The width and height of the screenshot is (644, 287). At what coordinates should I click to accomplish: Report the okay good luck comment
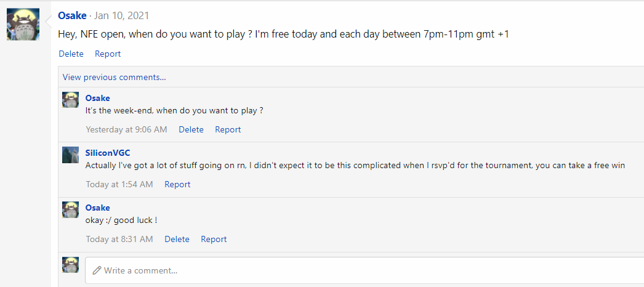(214, 239)
